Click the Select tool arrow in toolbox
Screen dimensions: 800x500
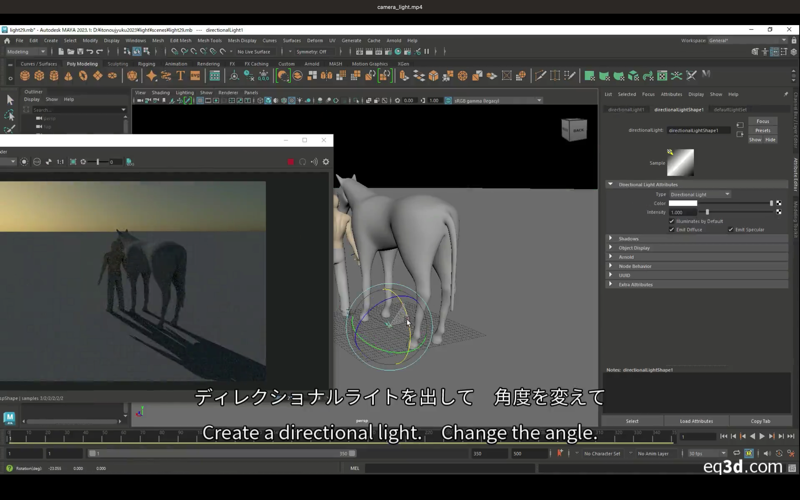(x=10, y=100)
